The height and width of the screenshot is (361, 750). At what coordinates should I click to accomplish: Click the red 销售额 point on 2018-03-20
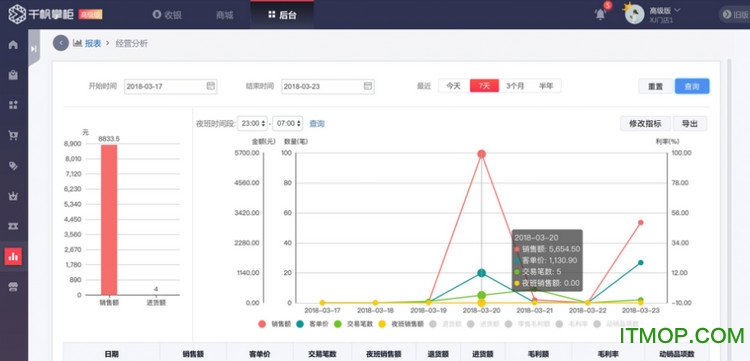482,154
